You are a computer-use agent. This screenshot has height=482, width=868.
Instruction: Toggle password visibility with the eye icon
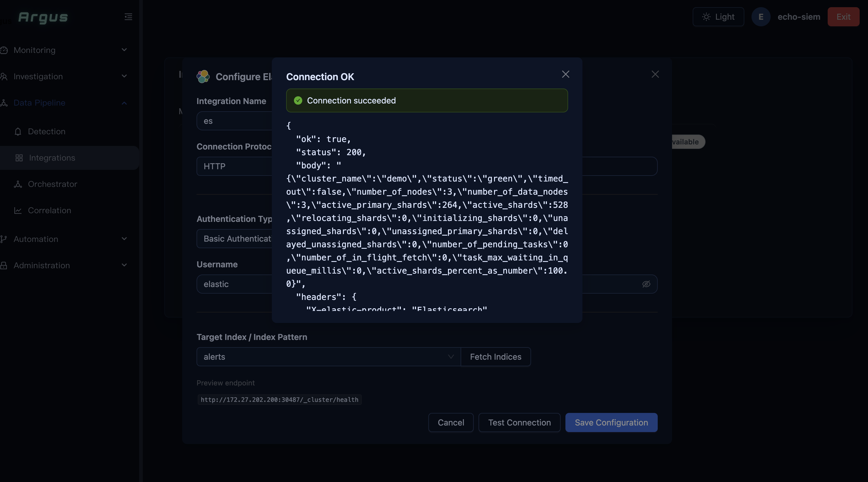click(646, 284)
